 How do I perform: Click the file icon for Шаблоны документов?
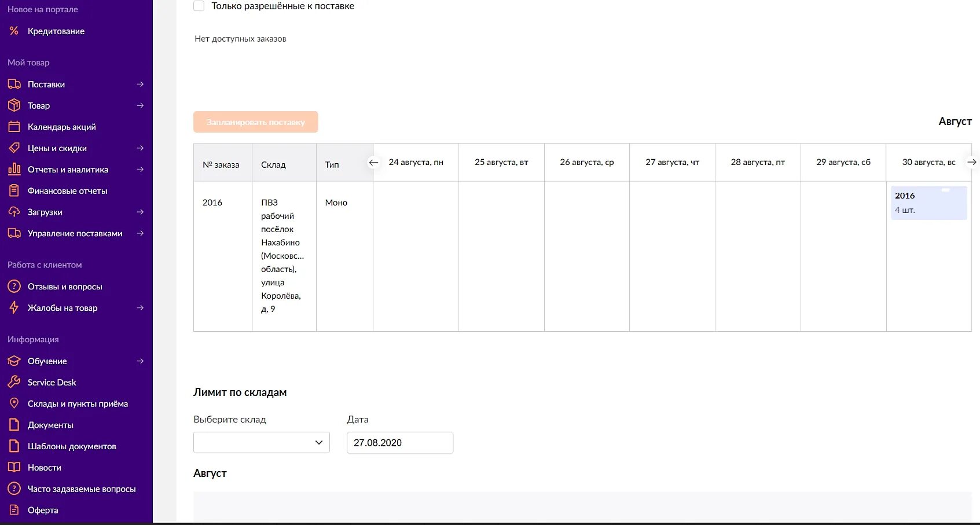coord(14,446)
